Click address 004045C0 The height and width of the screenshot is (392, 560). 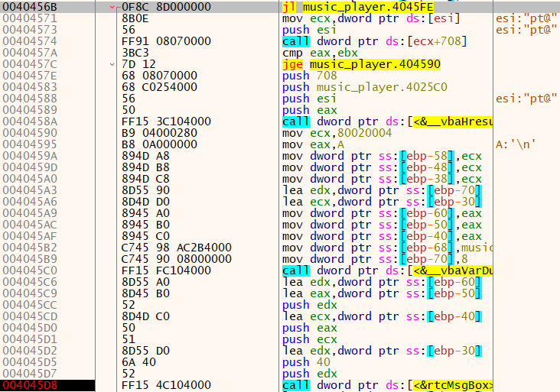coord(30,271)
